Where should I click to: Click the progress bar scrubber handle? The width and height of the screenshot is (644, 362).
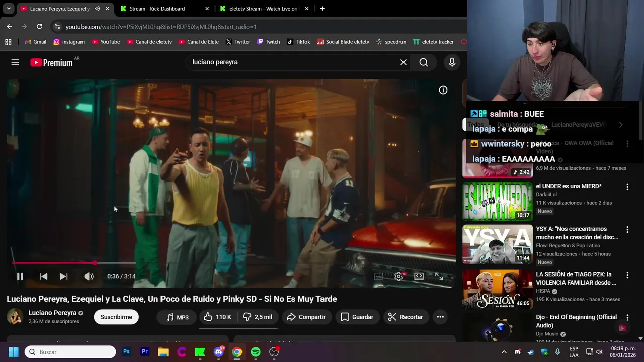coord(95,263)
